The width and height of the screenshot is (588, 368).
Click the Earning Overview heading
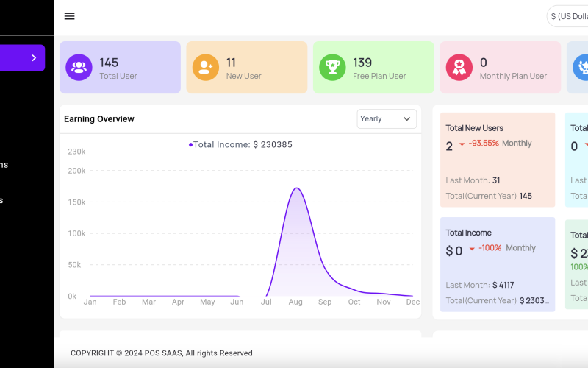click(99, 119)
